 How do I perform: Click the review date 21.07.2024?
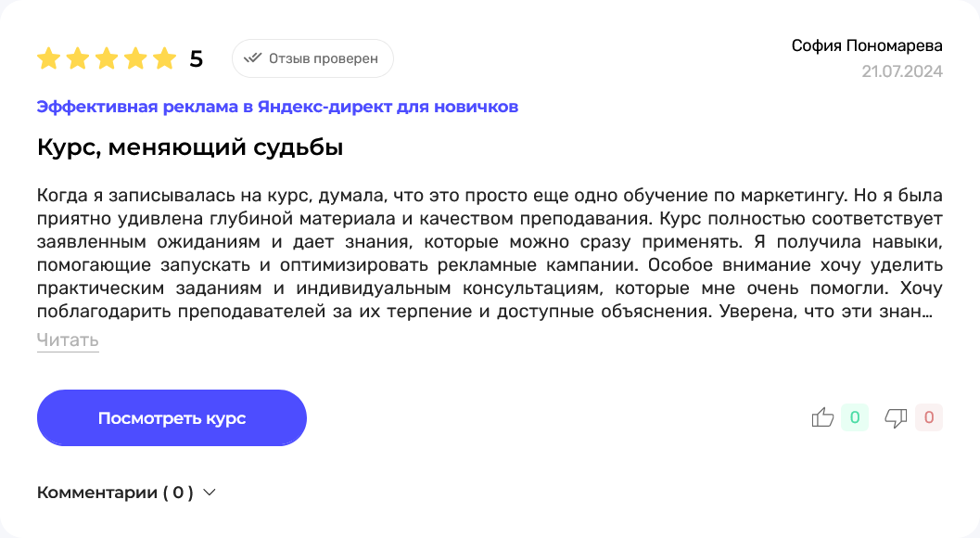coord(901,71)
